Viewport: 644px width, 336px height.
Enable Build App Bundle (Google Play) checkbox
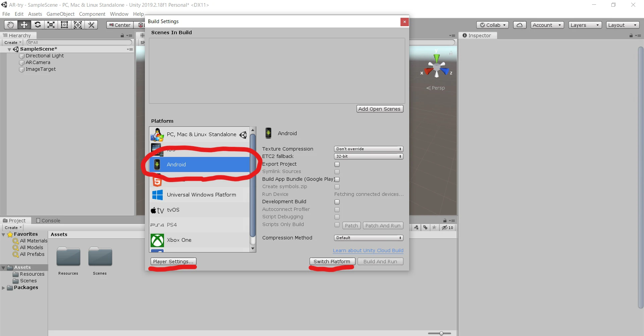tap(337, 179)
